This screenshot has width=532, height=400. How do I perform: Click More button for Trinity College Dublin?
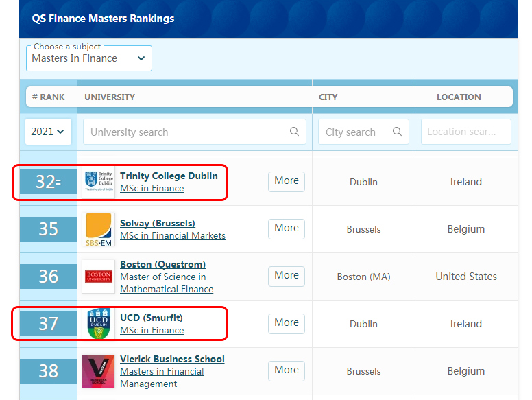click(x=286, y=181)
